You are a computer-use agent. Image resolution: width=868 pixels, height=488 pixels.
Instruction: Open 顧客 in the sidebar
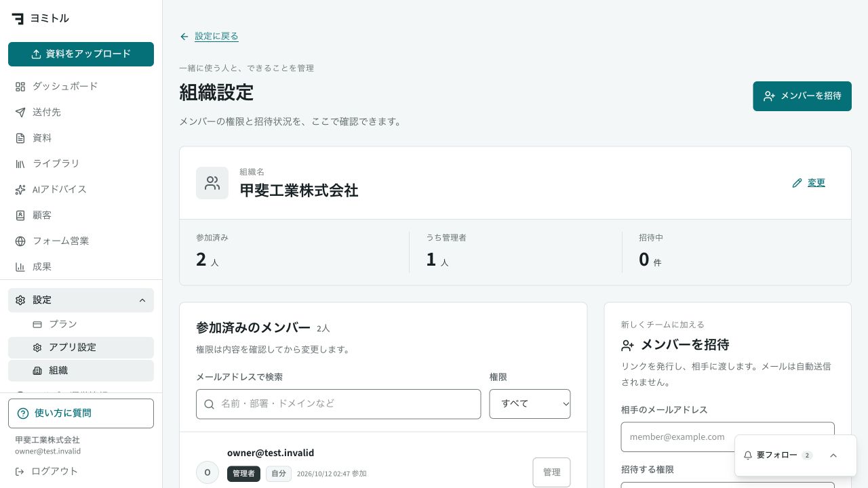click(81, 216)
